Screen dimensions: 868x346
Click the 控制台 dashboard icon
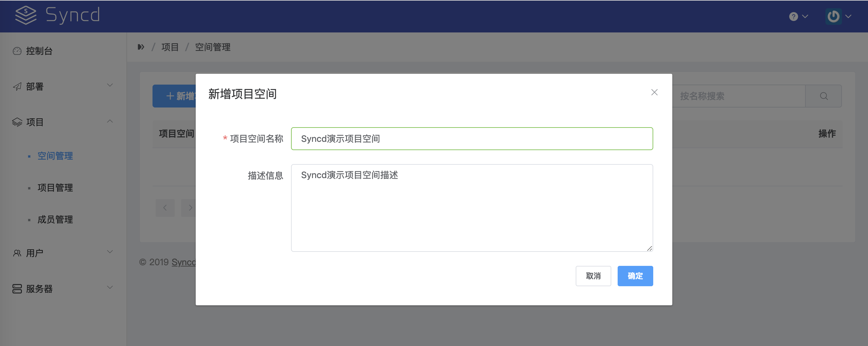(x=17, y=51)
